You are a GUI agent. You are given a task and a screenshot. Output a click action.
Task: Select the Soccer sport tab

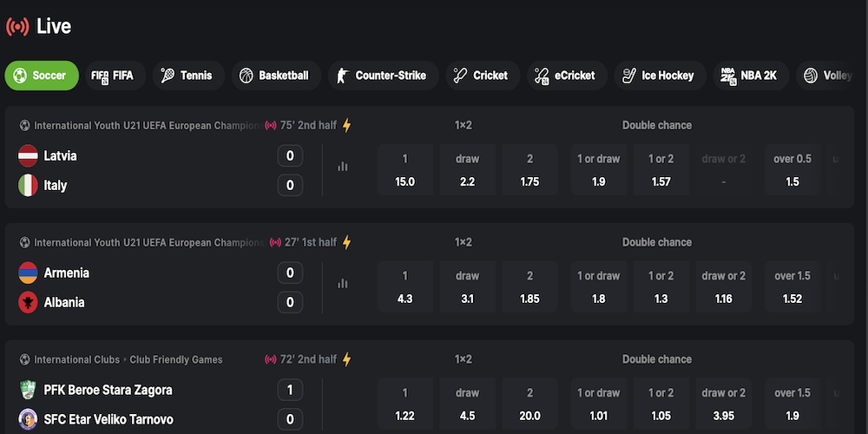coord(41,76)
